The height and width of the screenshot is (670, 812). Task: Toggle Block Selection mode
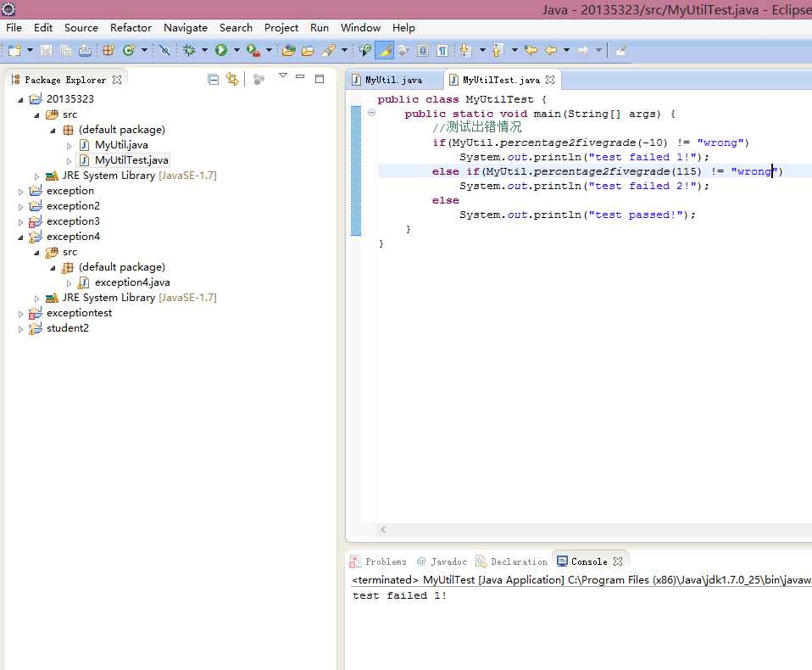coord(423,50)
